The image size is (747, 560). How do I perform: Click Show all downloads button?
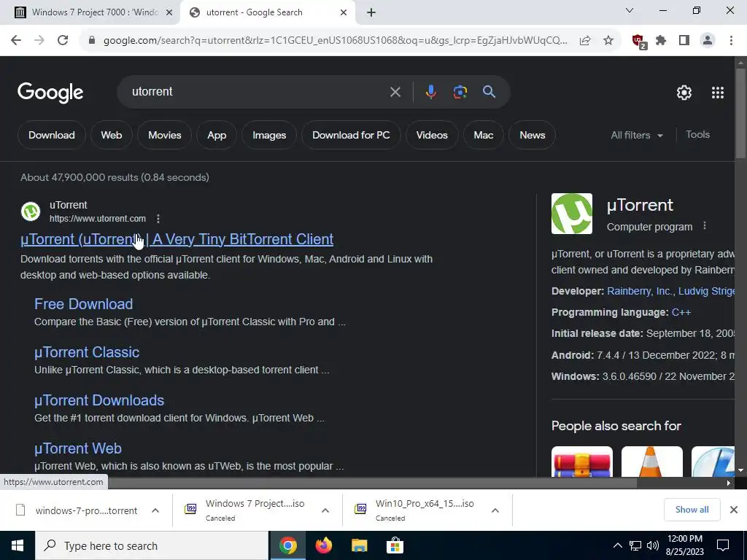(692, 510)
